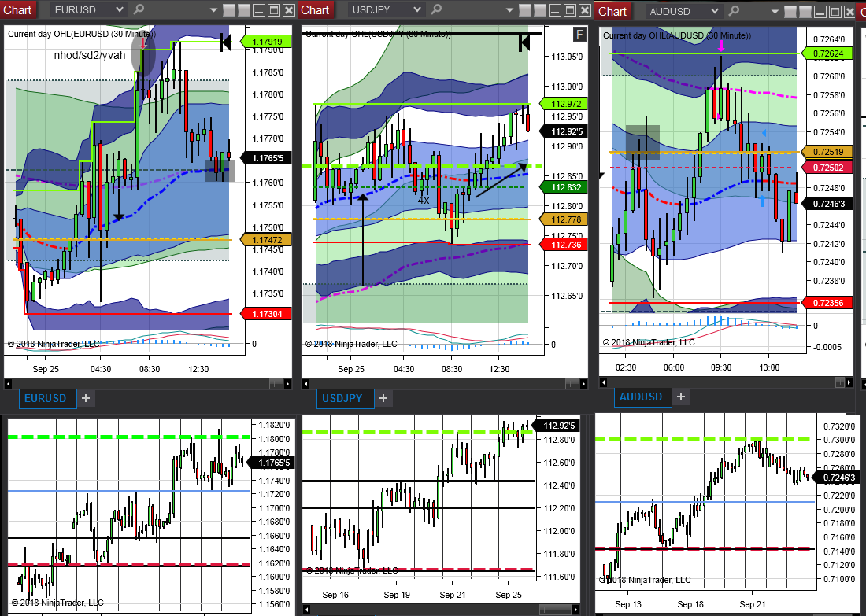Image resolution: width=866 pixels, height=616 pixels.
Task: Click the 112.778 orange price marker
Action: click(564, 219)
